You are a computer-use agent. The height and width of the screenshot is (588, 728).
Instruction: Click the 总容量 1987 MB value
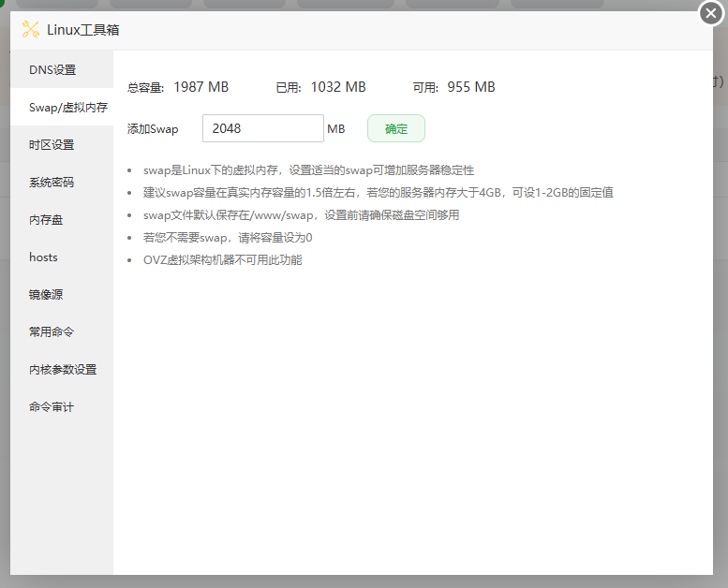201,87
